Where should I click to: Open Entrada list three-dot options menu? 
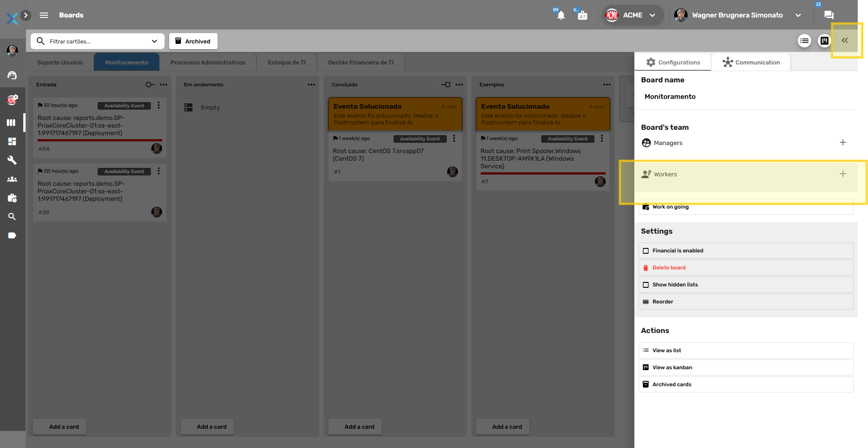(x=164, y=85)
